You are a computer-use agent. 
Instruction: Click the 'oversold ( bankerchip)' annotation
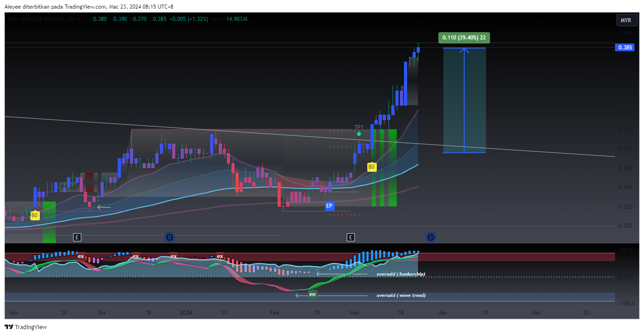click(401, 274)
